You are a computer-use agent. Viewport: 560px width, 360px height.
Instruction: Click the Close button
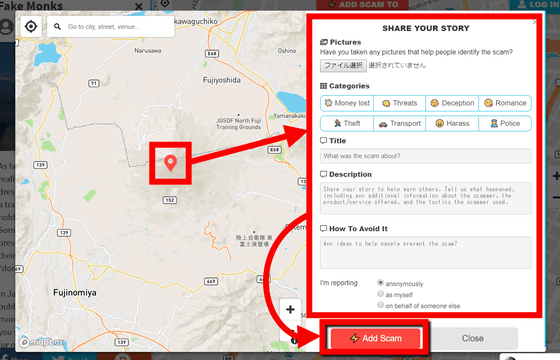point(472,338)
